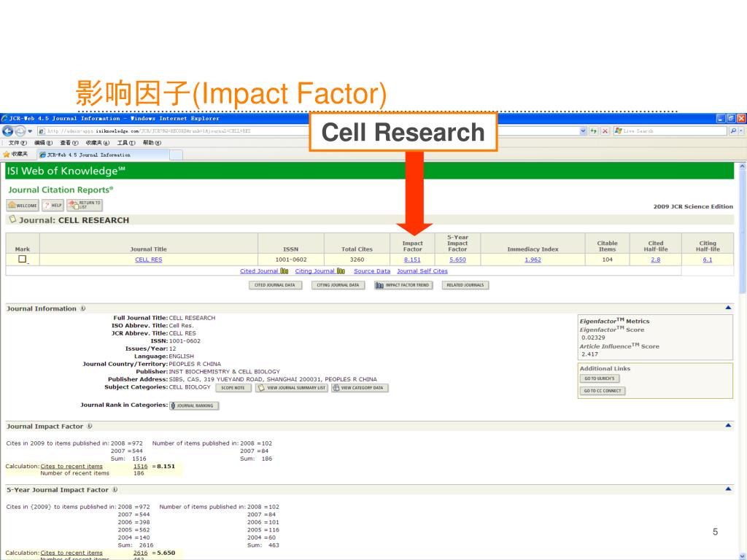Go back with the browser Back arrow
Viewport: 747px width, 560px height.
pyautogui.click(x=8, y=131)
